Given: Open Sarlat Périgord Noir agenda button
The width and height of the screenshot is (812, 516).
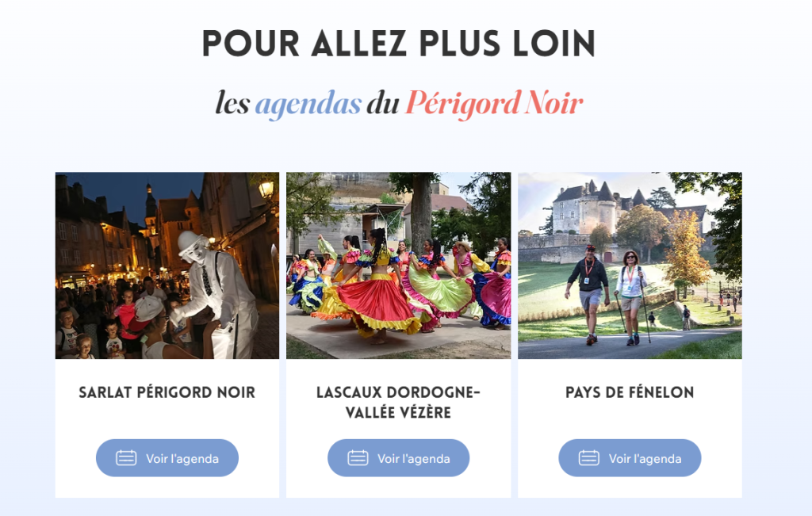Looking at the screenshot, I should tap(167, 458).
